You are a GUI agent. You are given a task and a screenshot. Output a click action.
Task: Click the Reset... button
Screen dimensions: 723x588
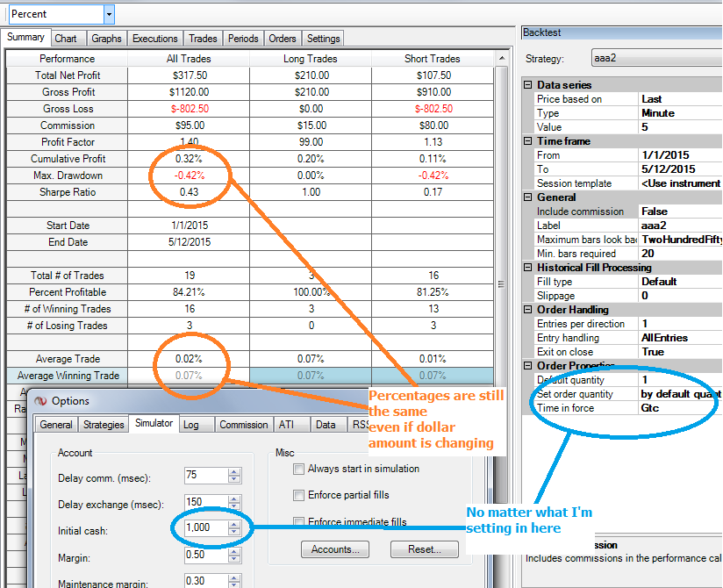pyautogui.click(x=424, y=549)
